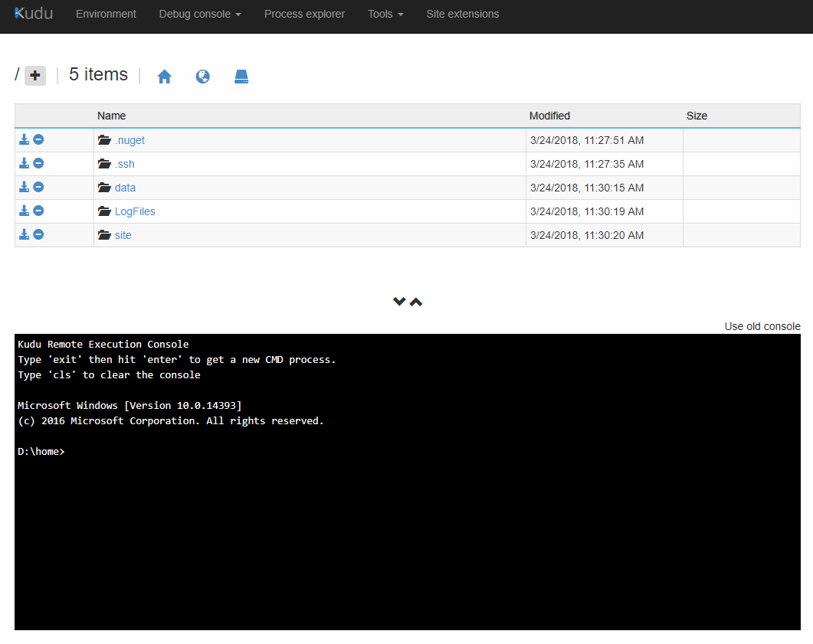
Task: Go to the home directory icon
Action: click(x=165, y=76)
